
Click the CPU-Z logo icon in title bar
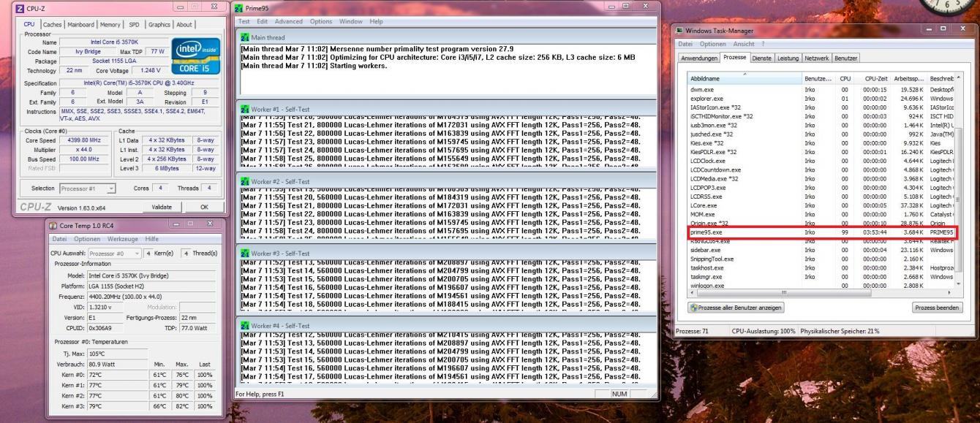pyautogui.click(x=20, y=7)
